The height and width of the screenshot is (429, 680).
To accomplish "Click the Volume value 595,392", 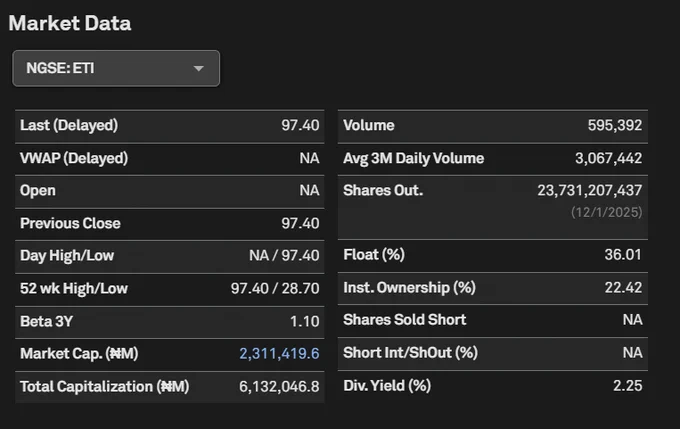I will [x=615, y=125].
